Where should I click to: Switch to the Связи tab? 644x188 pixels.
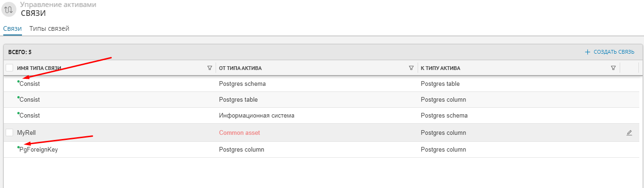(12, 29)
